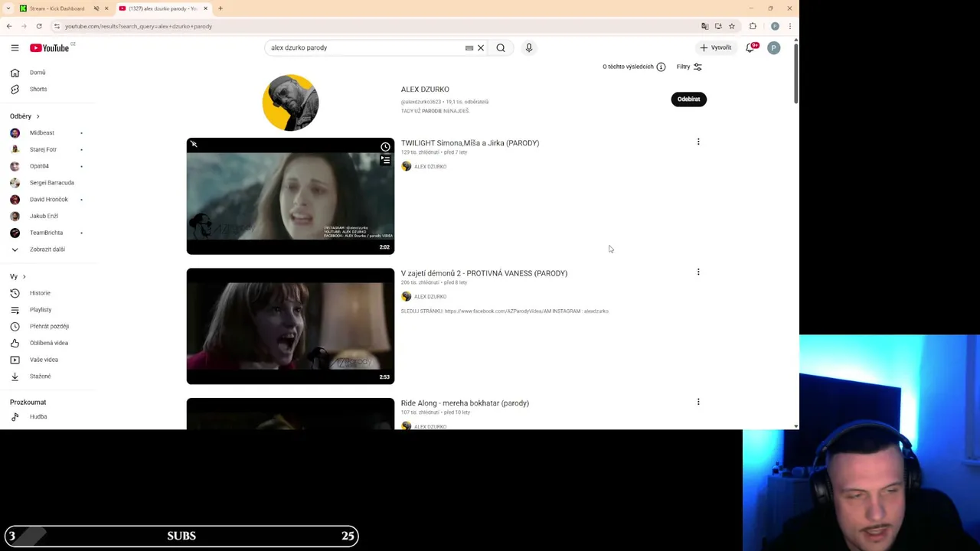Open the notifications bell
The height and width of the screenshot is (551, 980).
(750, 47)
